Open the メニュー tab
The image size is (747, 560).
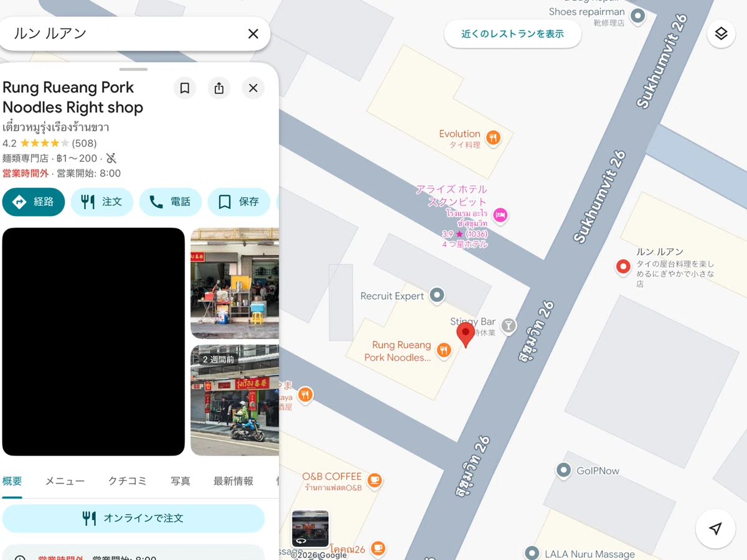pos(65,481)
